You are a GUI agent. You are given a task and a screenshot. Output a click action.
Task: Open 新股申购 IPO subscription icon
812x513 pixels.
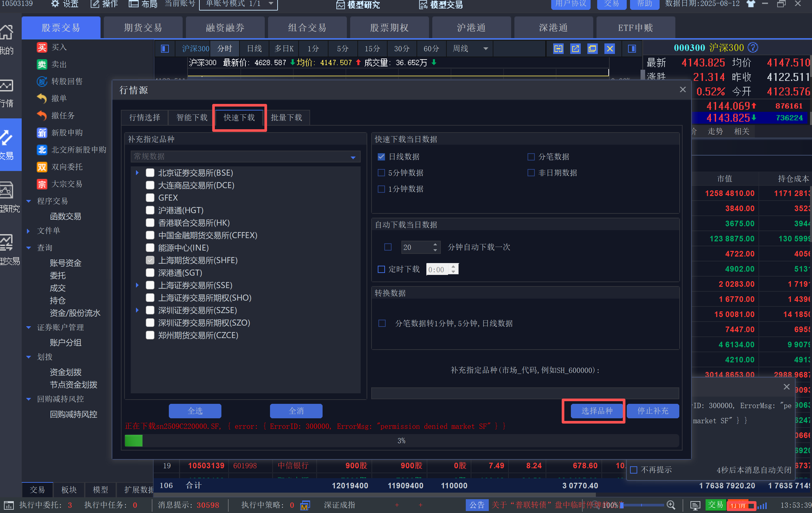pyautogui.click(x=42, y=133)
